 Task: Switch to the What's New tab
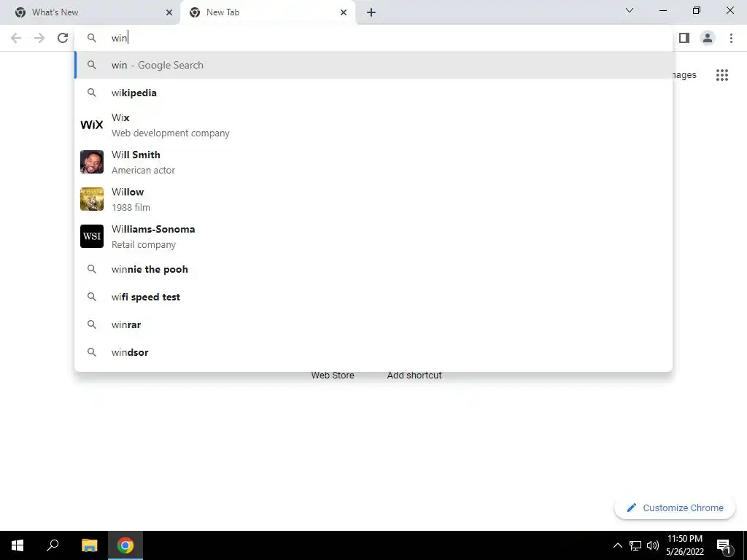pyautogui.click(x=90, y=12)
